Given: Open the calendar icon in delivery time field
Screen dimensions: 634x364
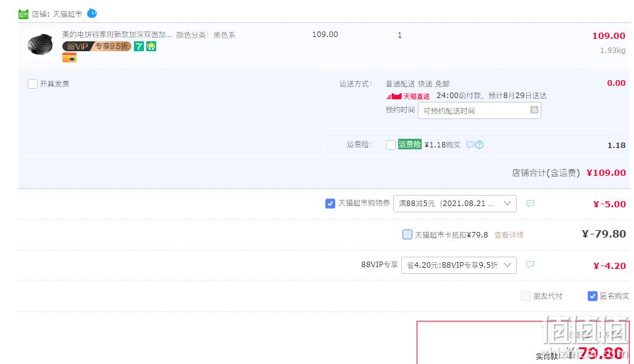Looking at the screenshot, I should 534,109.
